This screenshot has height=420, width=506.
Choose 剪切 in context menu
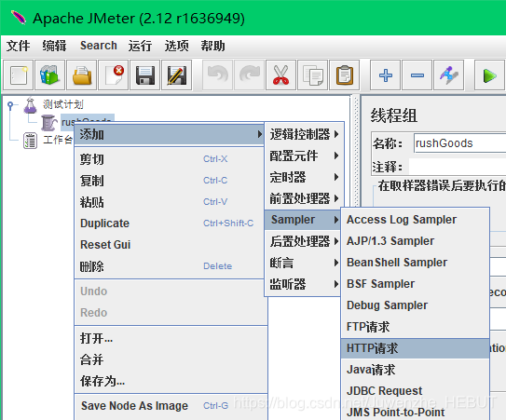point(170,159)
